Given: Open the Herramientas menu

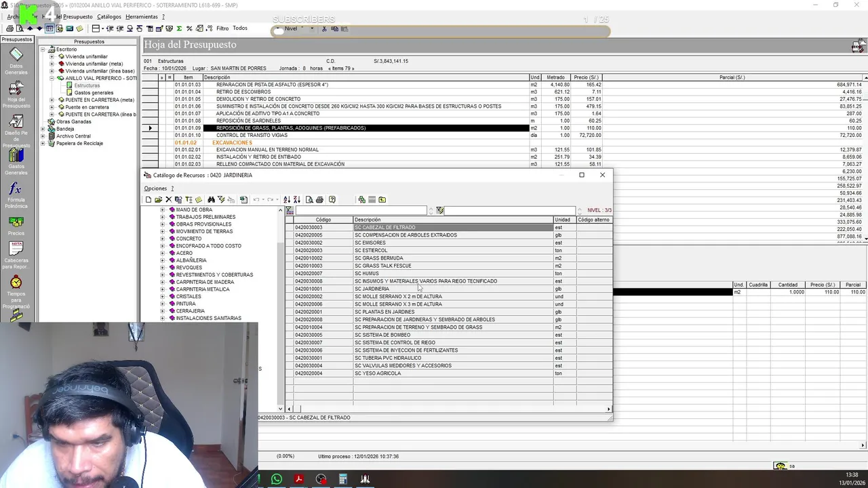Looking at the screenshot, I should [x=141, y=17].
